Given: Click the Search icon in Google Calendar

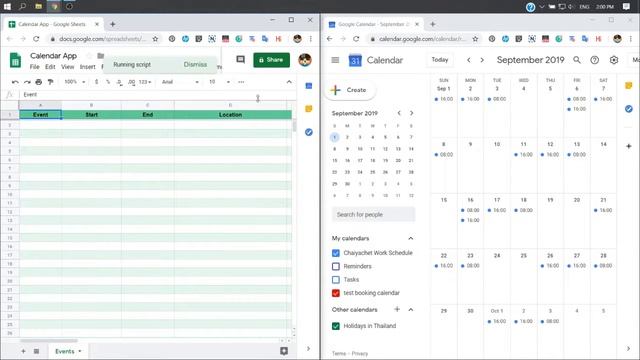Looking at the screenshot, I should coord(577,60).
